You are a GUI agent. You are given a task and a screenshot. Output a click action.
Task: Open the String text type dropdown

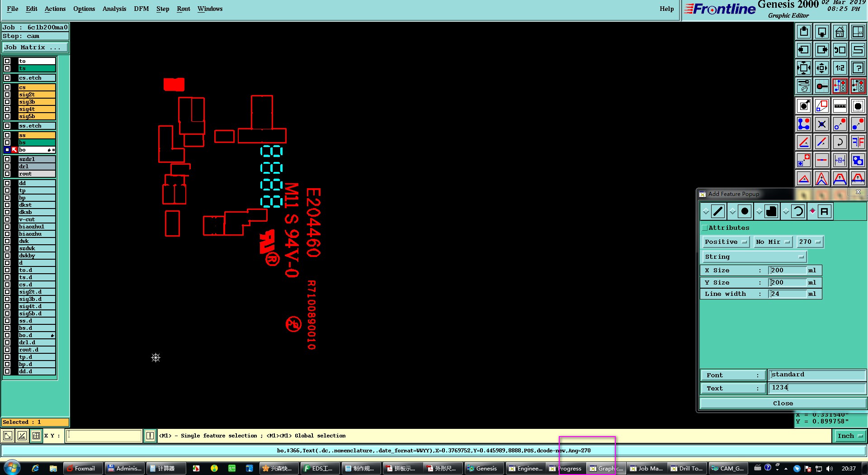click(754, 257)
